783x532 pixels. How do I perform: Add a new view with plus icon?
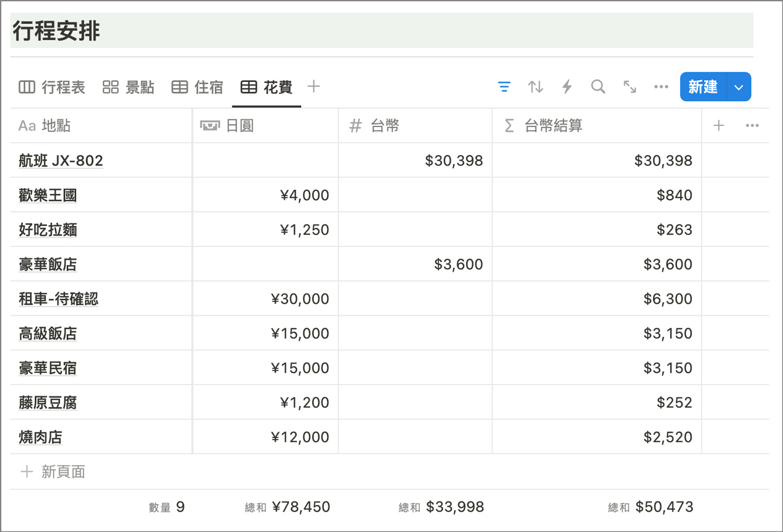point(313,87)
